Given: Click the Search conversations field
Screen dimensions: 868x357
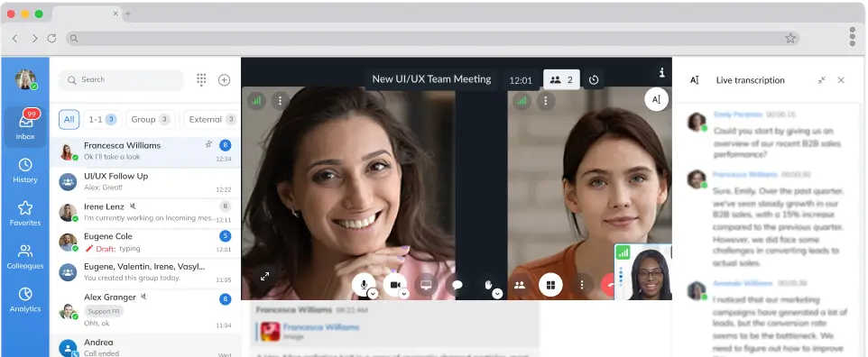Looking at the screenshot, I should [x=121, y=79].
